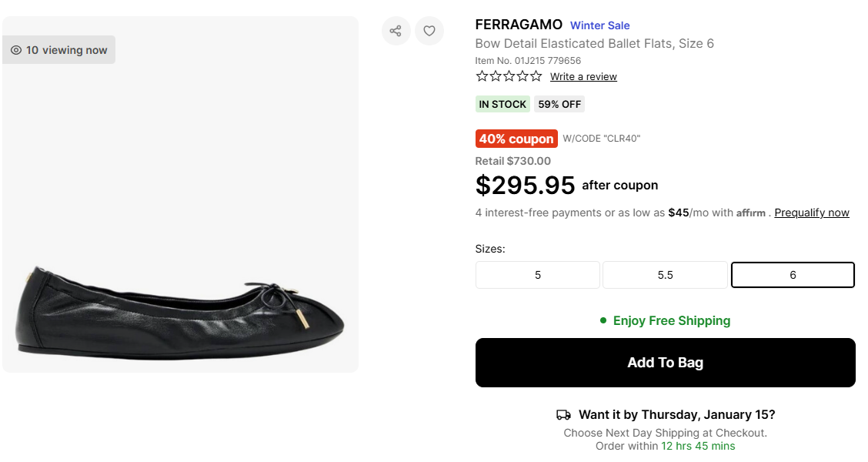Click the fifth rating star

tap(536, 76)
